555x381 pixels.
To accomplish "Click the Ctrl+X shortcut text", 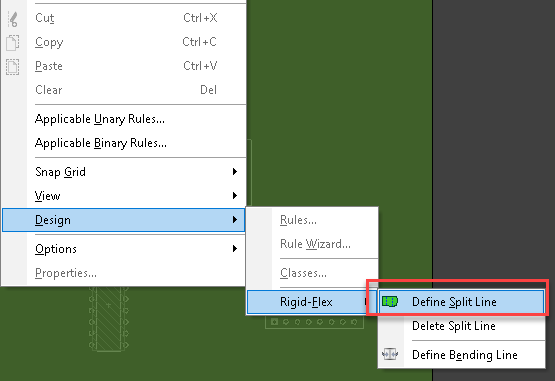I will 200,18.
